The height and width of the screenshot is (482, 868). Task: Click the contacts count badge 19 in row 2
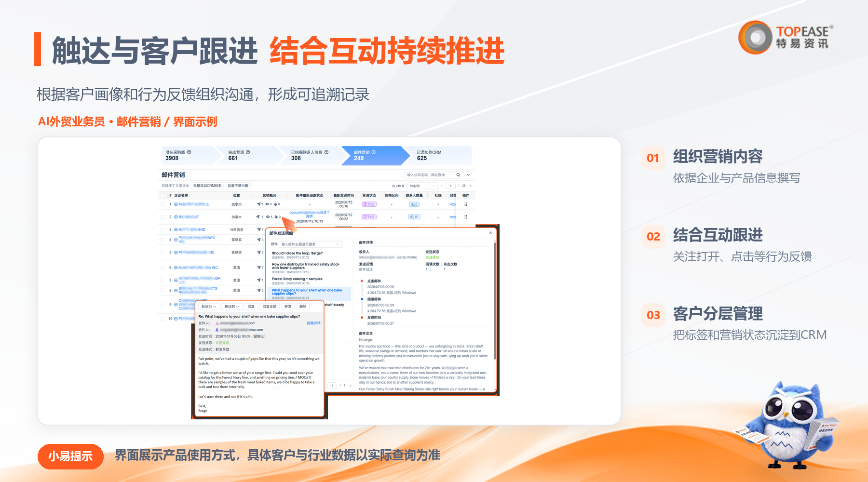click(x=414, y=217)
